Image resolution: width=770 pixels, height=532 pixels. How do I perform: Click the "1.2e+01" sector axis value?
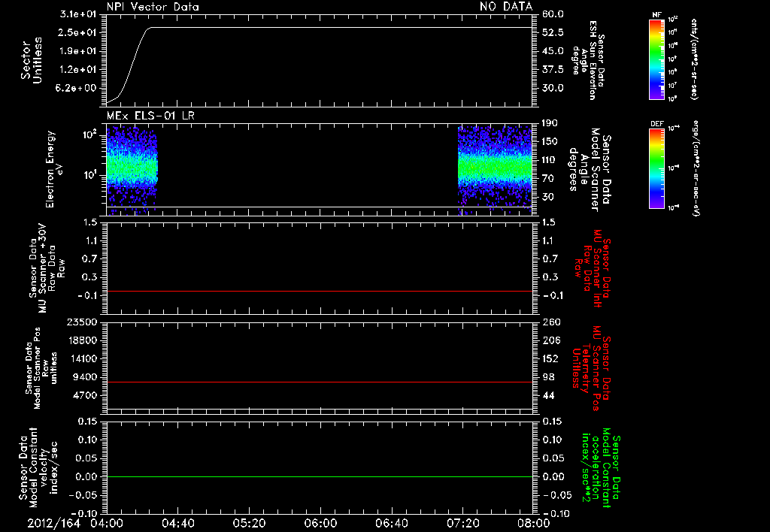[x=78, y=70]
